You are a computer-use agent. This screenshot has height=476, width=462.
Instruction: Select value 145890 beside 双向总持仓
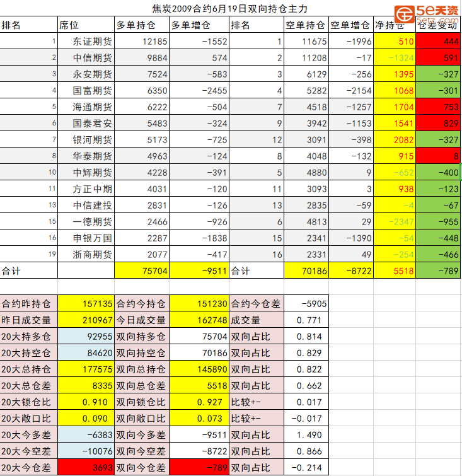click(199, 369)
